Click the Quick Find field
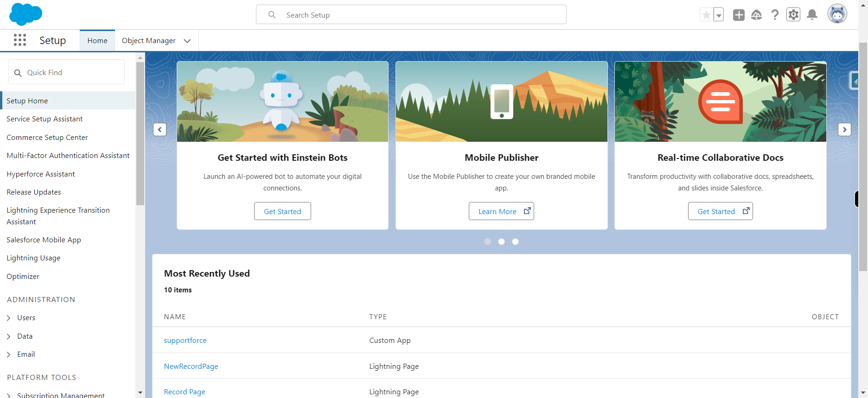This screenshot has height=398, width=868. point(66,72)
